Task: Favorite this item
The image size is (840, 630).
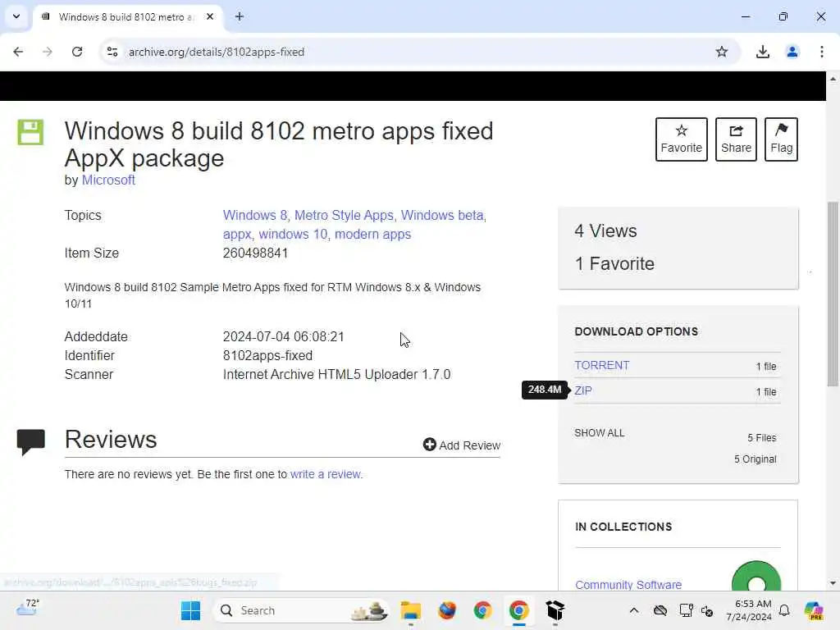Action: point(681,139)
